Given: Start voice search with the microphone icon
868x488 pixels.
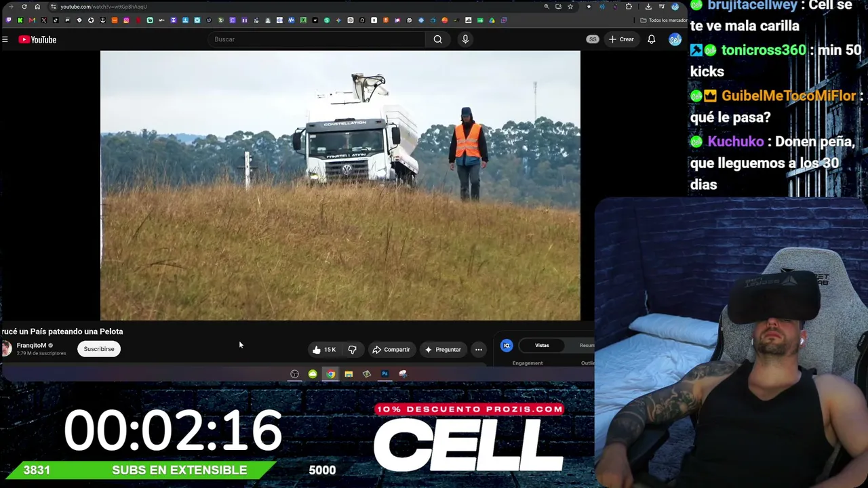Looking at the screenshot, I should 465,39.
